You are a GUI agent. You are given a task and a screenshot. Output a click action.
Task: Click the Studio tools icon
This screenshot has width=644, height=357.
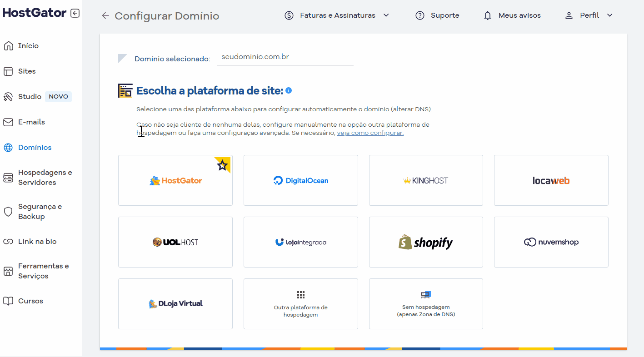8,97
